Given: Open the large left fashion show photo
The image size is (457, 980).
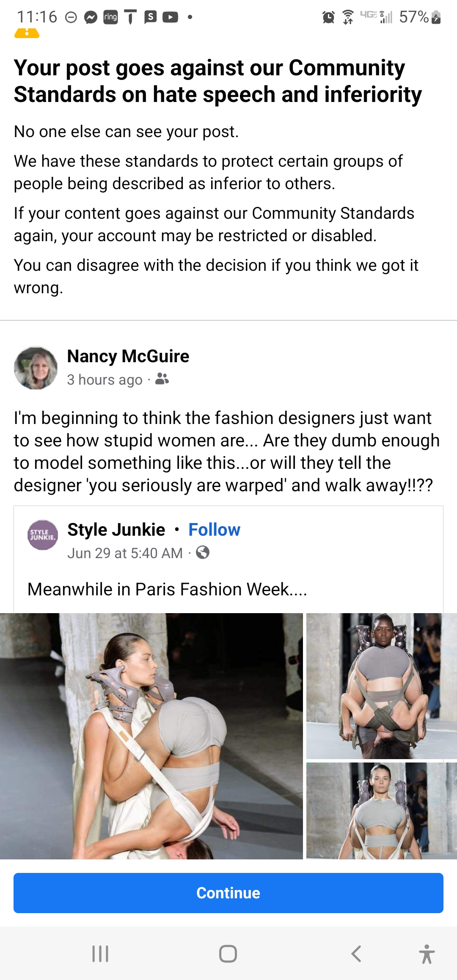Looking at the screenshot, I should [x=151, y=735].
